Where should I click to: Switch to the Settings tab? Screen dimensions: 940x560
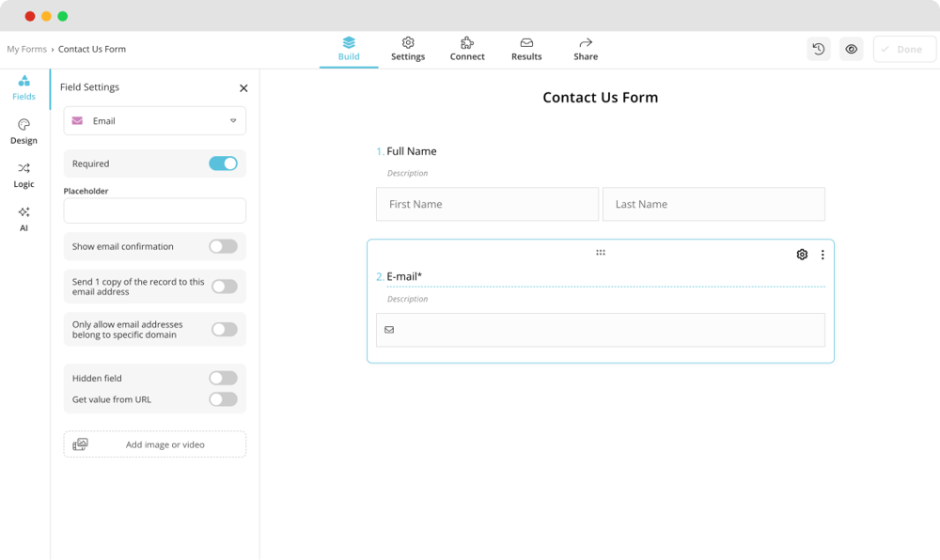(x=408, y=49)
